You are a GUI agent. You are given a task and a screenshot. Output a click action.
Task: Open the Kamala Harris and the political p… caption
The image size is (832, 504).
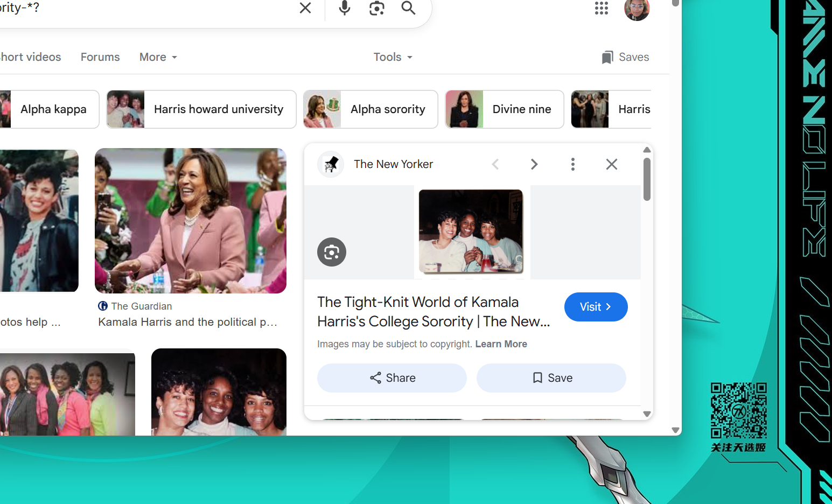[188, 322]
